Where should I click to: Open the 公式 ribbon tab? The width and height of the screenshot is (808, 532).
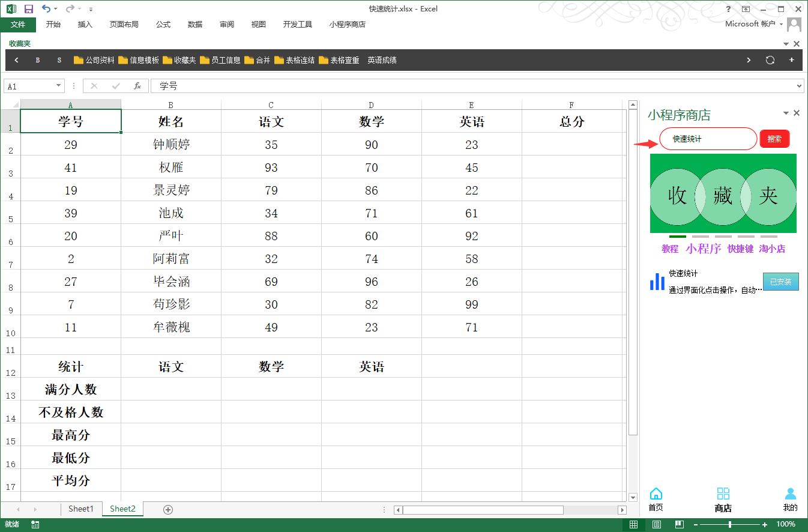tap(163, 25)
